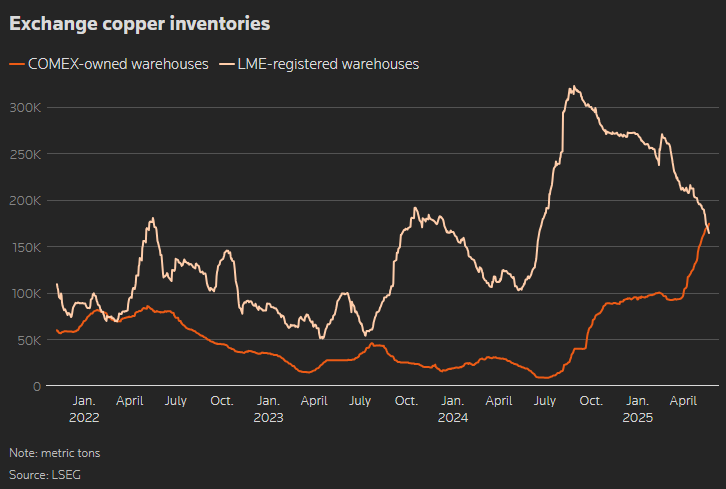Screen dimensions: 726x489
Task: Click the 'Source: LSEG' credit text
Action: click(x=43, y=472)
